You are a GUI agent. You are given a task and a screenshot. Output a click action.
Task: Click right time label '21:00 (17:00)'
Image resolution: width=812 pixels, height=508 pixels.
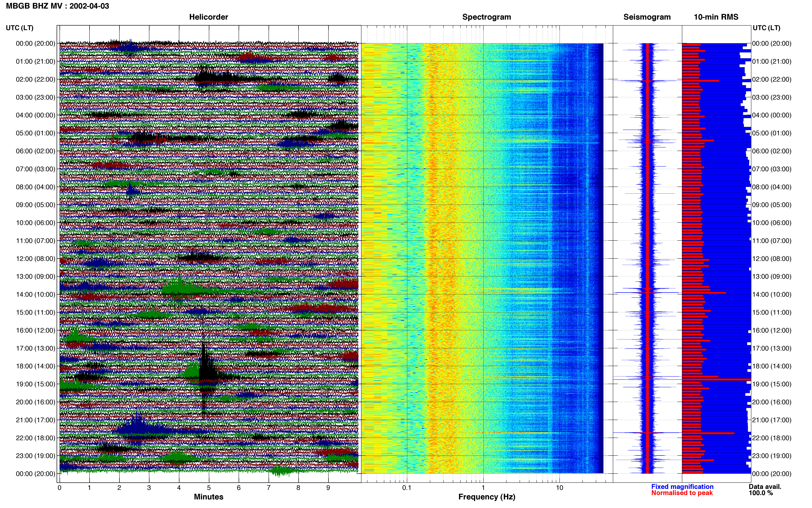[x=772, y=420]
